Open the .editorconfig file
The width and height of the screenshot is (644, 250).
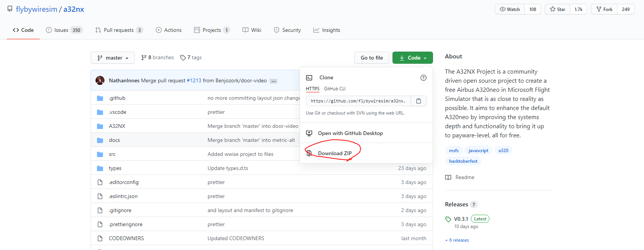(x=124, y=182)
